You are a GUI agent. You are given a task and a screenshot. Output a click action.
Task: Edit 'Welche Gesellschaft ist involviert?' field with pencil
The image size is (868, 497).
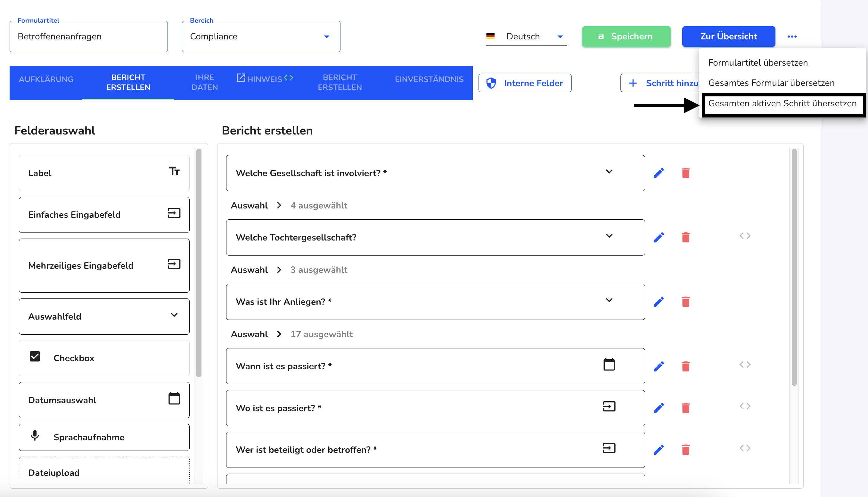click(x=659, y=173)
